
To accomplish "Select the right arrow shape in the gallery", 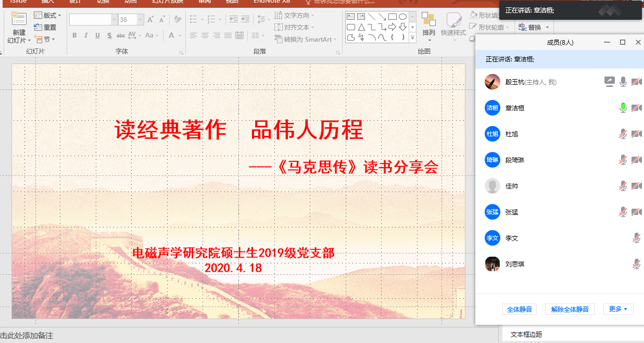I will point(392,27).
